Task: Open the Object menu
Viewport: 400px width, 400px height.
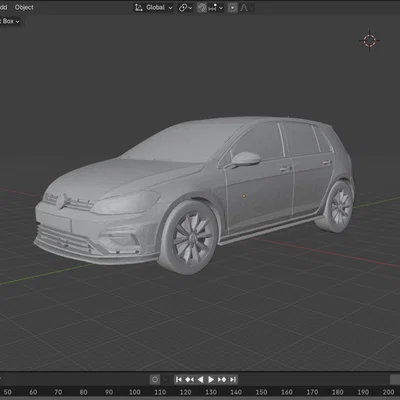Action: click(x=24, y=7)
